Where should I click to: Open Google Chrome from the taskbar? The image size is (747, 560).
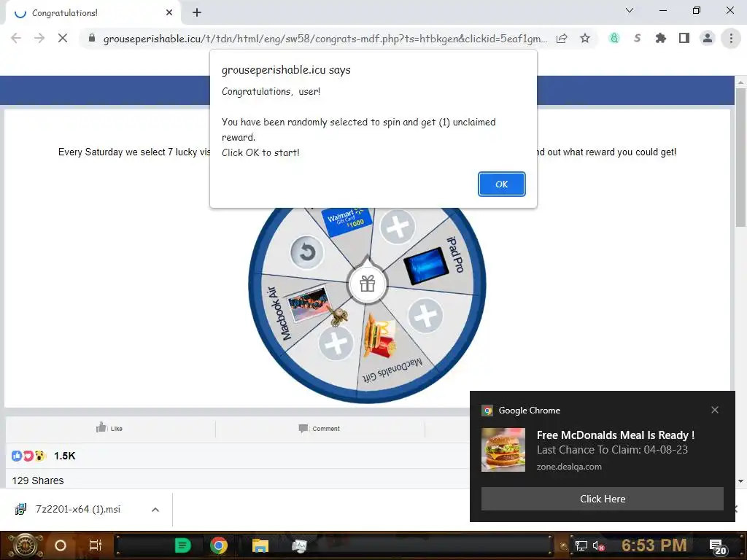[x=219, y=545]
